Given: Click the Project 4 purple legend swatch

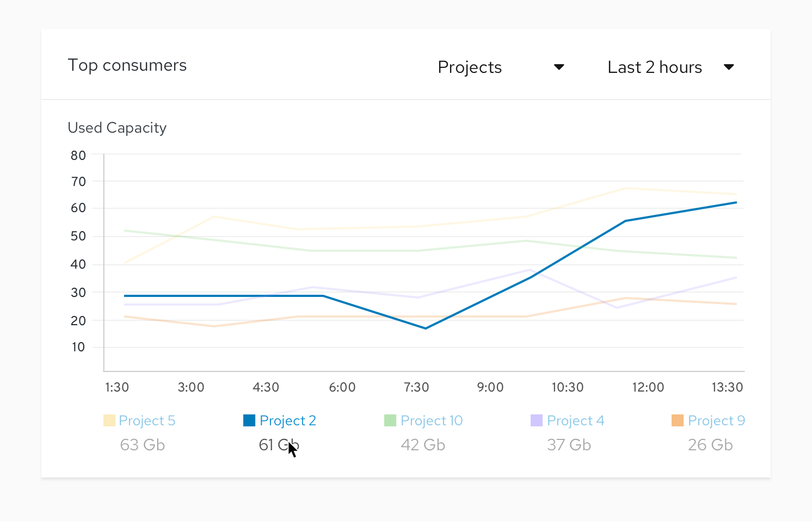Looking at the screenshot, I should (537, 420).
